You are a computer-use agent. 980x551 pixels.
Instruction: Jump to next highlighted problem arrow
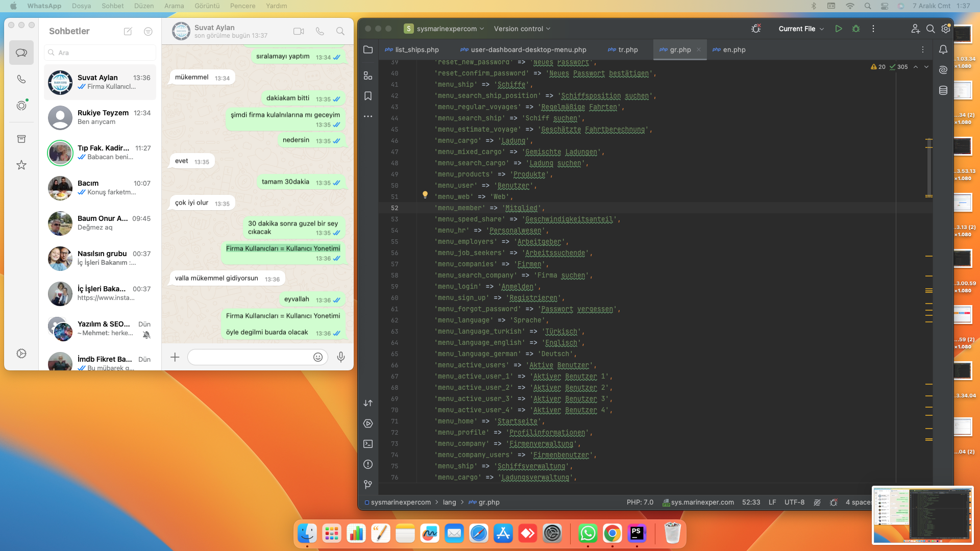[926, 67]
